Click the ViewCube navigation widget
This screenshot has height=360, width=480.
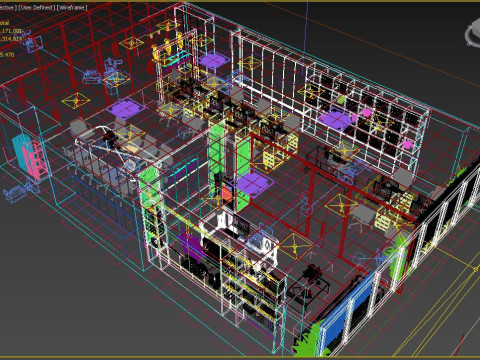click(x=473, y=33)
